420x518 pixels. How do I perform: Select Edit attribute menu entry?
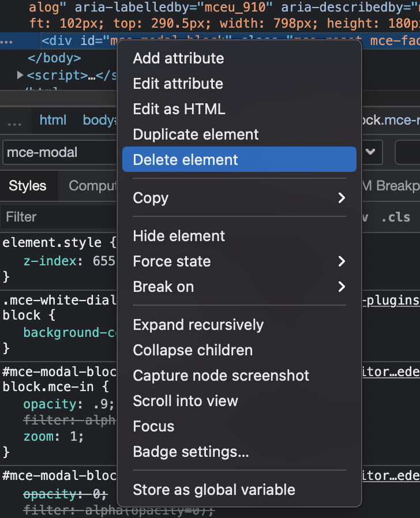pos(239,84)
